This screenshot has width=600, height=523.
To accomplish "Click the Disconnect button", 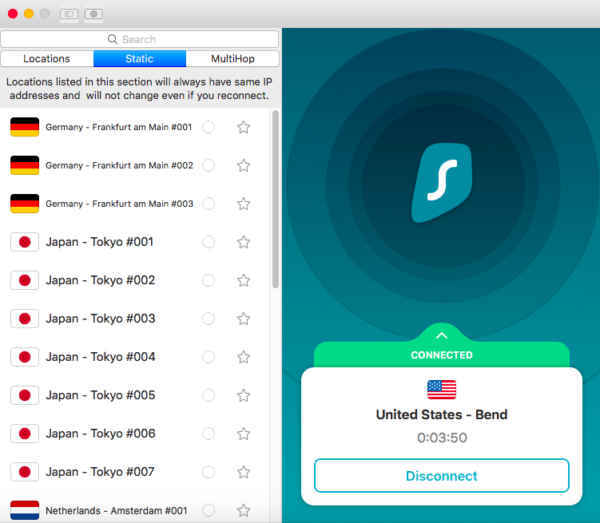I will point(442,476).
